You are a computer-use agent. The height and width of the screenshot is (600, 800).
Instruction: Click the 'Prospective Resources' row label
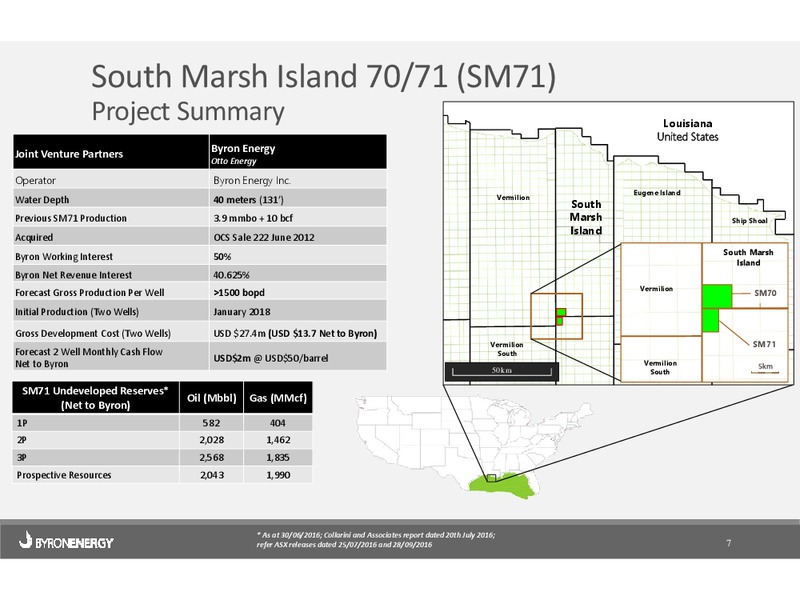64,475
